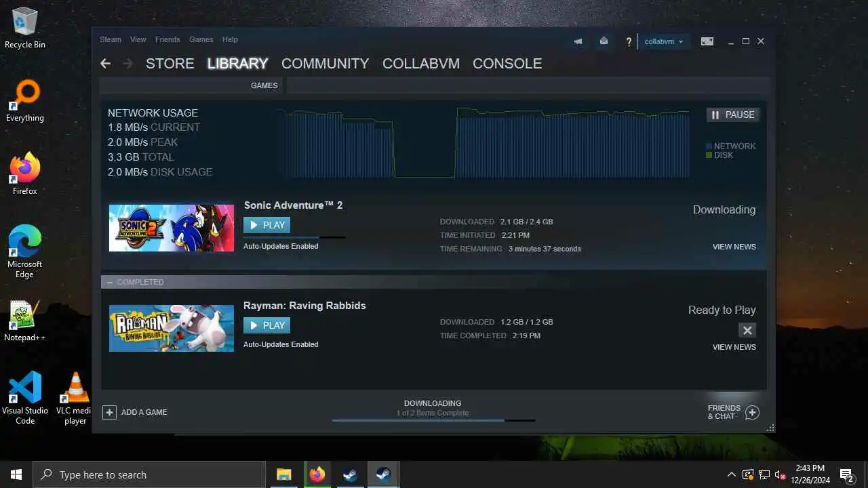Click the Steam help question mark

(x=629, y=42)
